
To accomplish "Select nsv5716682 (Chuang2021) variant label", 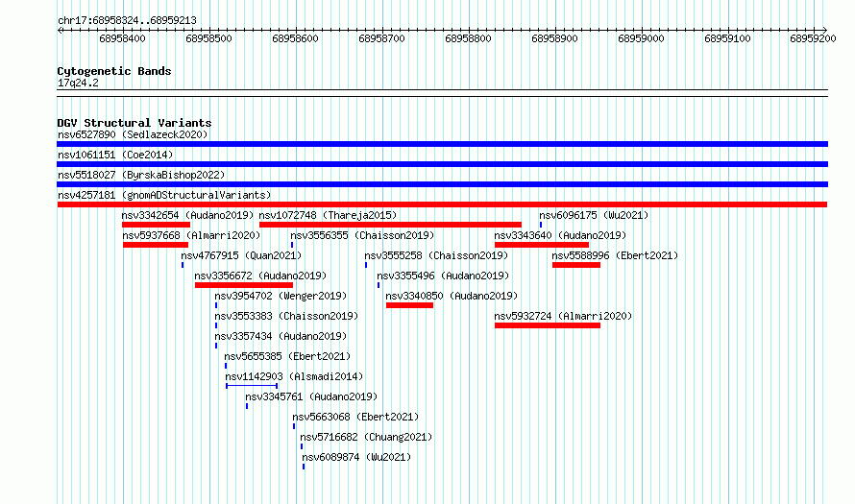I will coord(366,437).
